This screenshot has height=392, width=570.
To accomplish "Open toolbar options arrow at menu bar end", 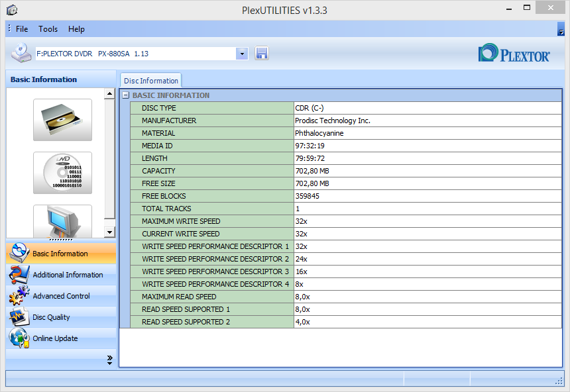I will click(561, 29).
